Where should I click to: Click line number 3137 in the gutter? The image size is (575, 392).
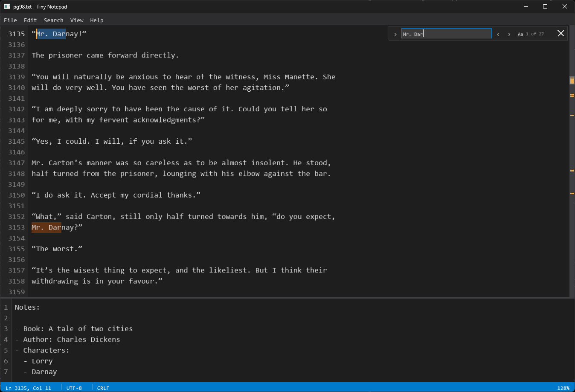17,55
